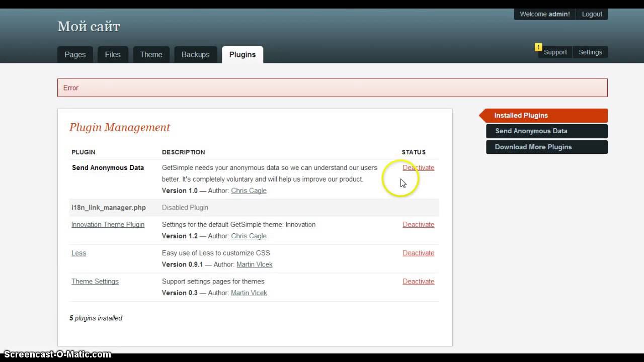This screenshot has height=362, width=644.
Task: Open the Support page
Action: click(x=555, y=52)
